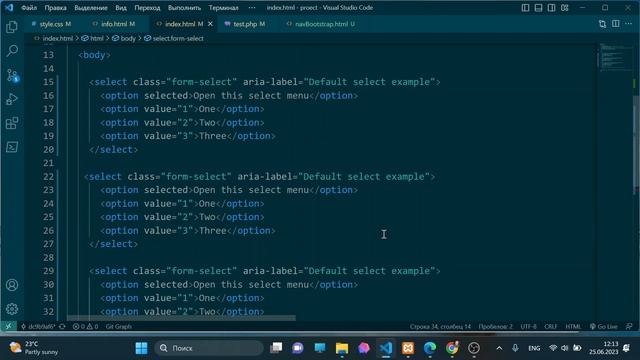Open Microsoft Edge from taskbar
The image size is (640, 360).
(429, 348)
